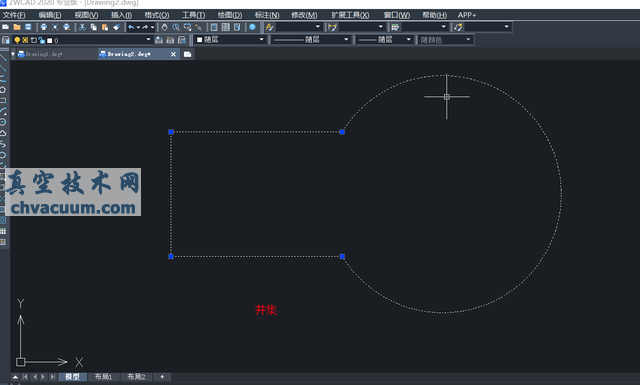
Task: Click the Copy icon in toolbar
Action: coord(93,27)
